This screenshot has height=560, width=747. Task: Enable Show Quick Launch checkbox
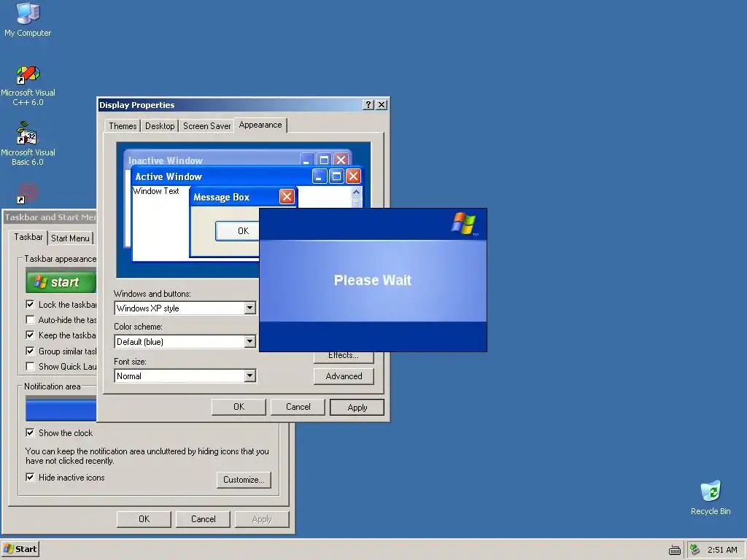[30, 366]
